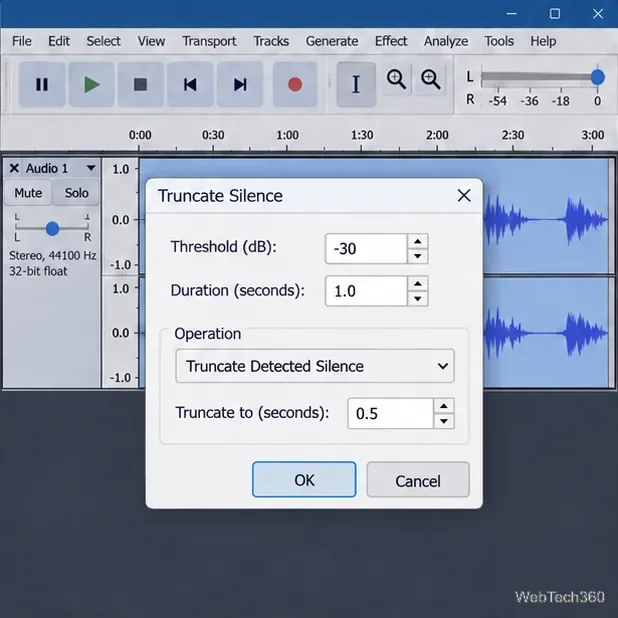Click the first magnifier zoom icon
Viewport: 618px width, 618px height.
[396, 79]
